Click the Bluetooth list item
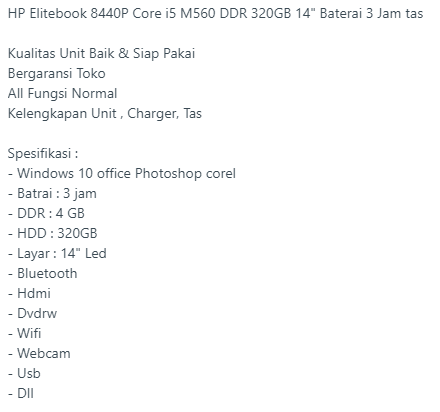The height and width of the screenshot is (412, 440). [42, 273]
